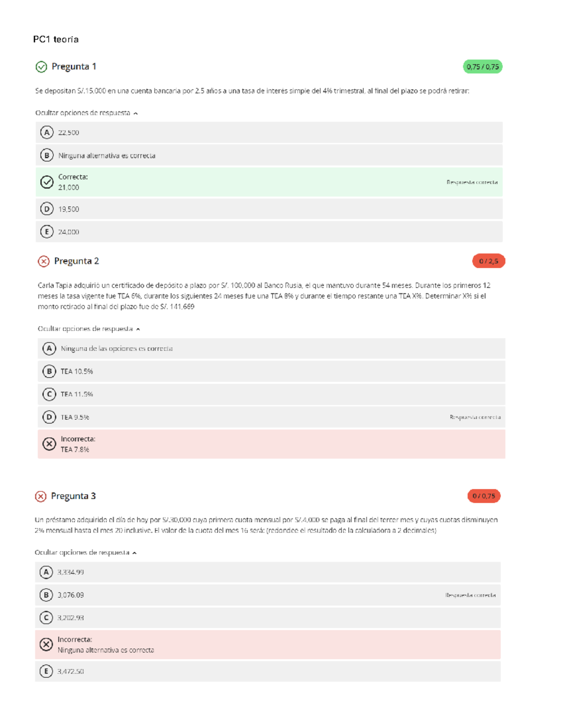Click the red 0 / 2,5 score badge
Image resolution: width=563 pixels, height=728 pixels.
488,261
